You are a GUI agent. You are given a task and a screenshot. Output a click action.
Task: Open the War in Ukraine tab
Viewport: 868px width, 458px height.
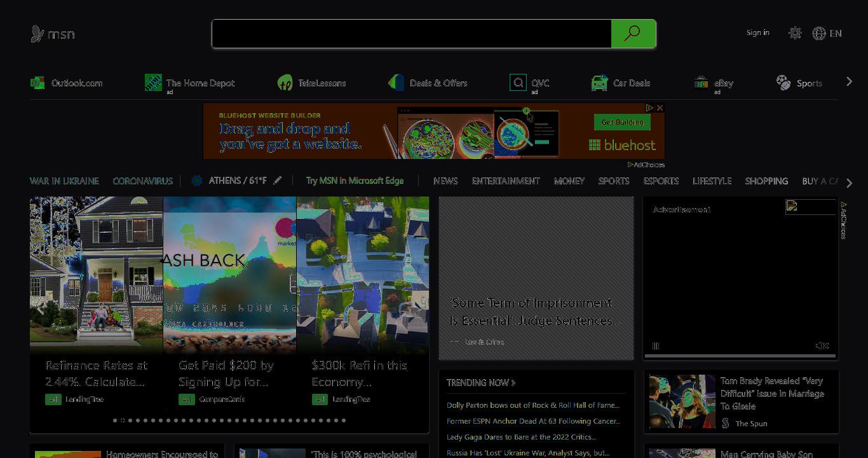click(64, 181)
